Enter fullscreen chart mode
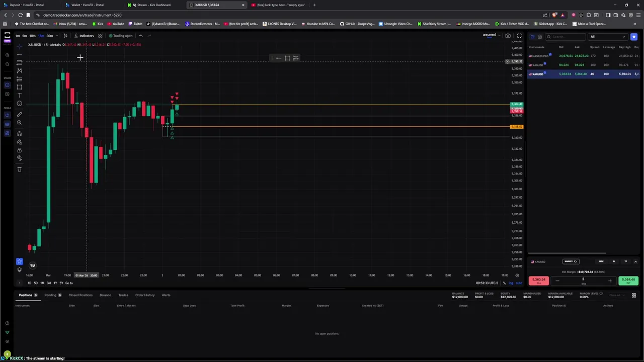Image resolution: width=644 pixels, height=362 pixels. [x=519, y=36]
